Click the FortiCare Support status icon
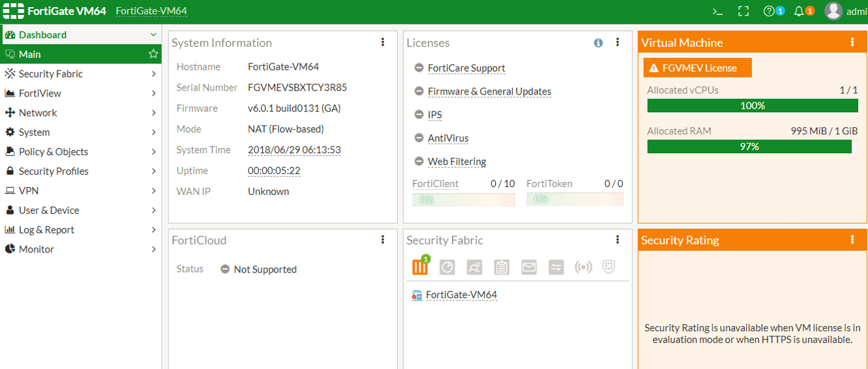The height and width of the screenshot is (369, 868). pos(419,68)
